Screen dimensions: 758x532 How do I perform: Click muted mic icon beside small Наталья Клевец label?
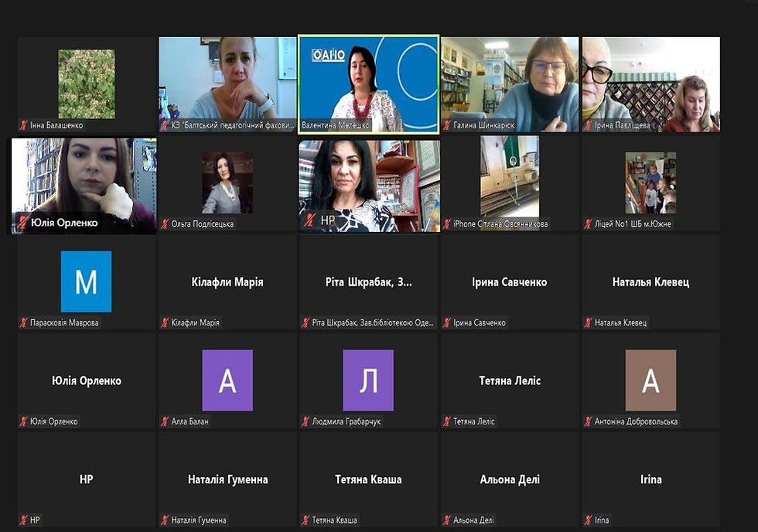(x=588, y=322)
